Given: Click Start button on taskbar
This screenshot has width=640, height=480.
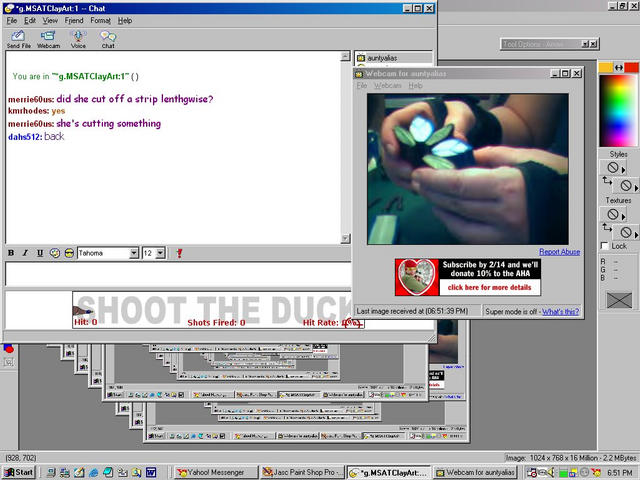Looking at the screenshot, I should tap(19, 472).
